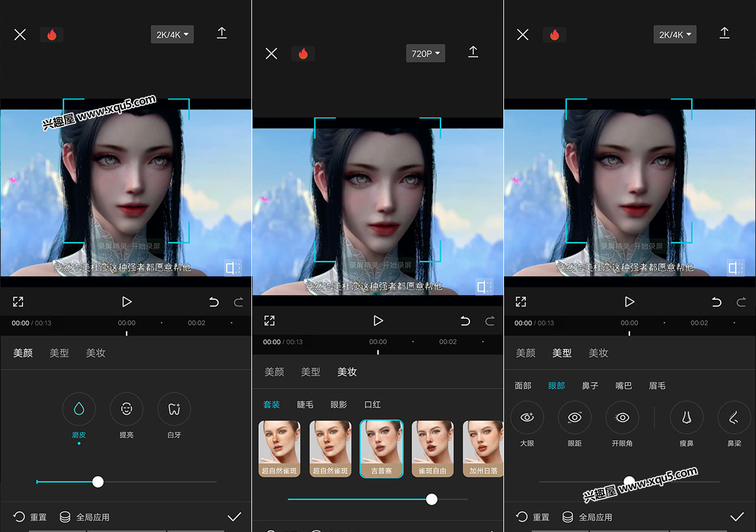Tap 全局应用 in the 磨皮 screen
This screenshot has width=756, height=532.
tap(84, 517)
